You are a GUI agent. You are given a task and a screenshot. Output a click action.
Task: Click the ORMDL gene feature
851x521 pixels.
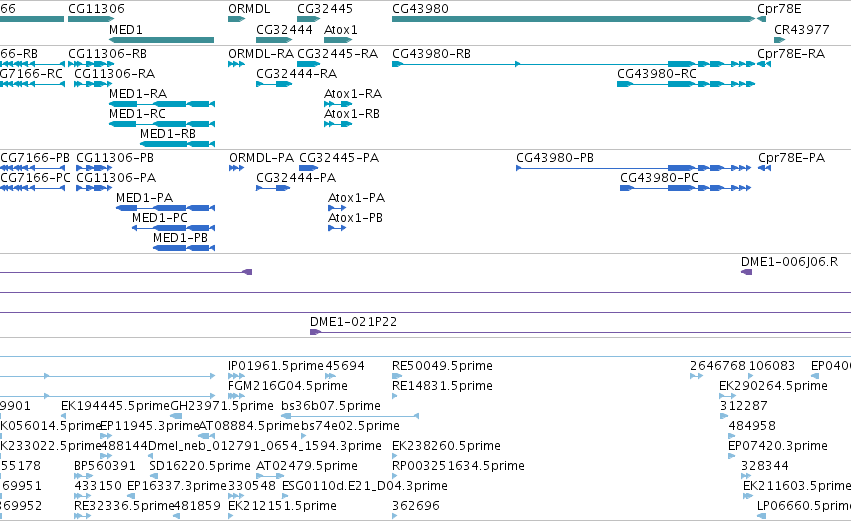tap(237, 19)
